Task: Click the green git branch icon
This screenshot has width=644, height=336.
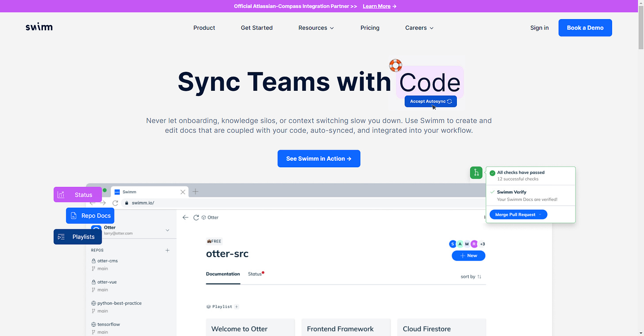Action: coord(476,173)
